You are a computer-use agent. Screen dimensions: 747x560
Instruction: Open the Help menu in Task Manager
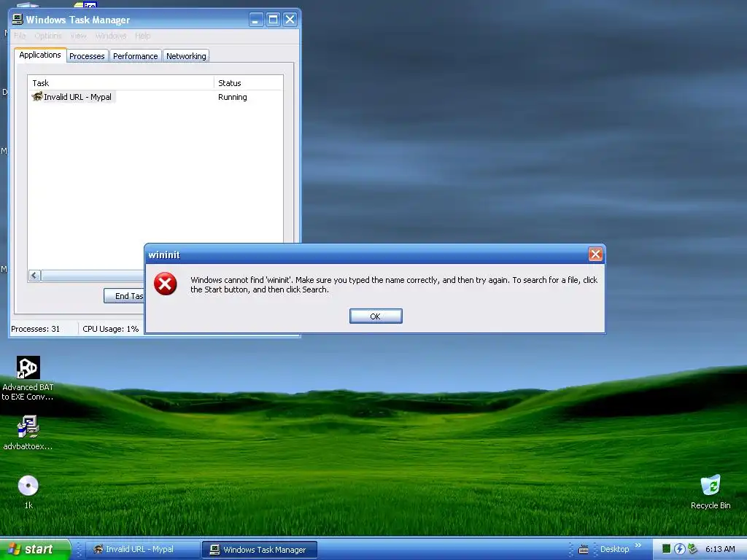click(142, 36)
